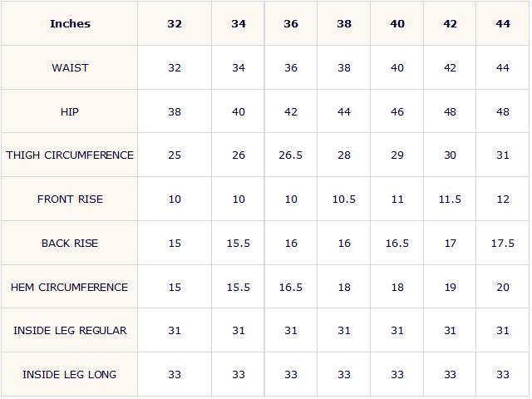Select the 26.5 thigh circumference cell

point(291,155)
